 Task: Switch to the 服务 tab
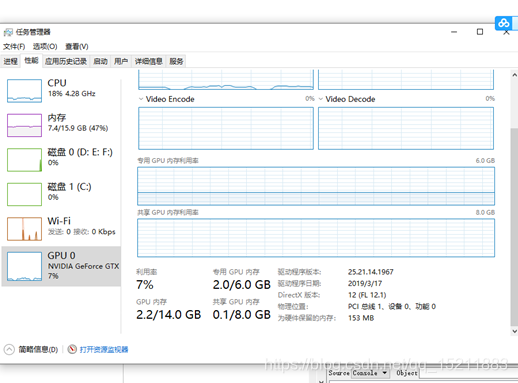(x=176, y=61)
